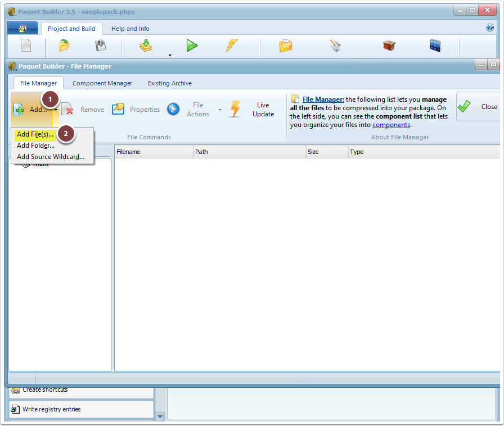Expand the Add button dropdown arrow

point(56,110)
